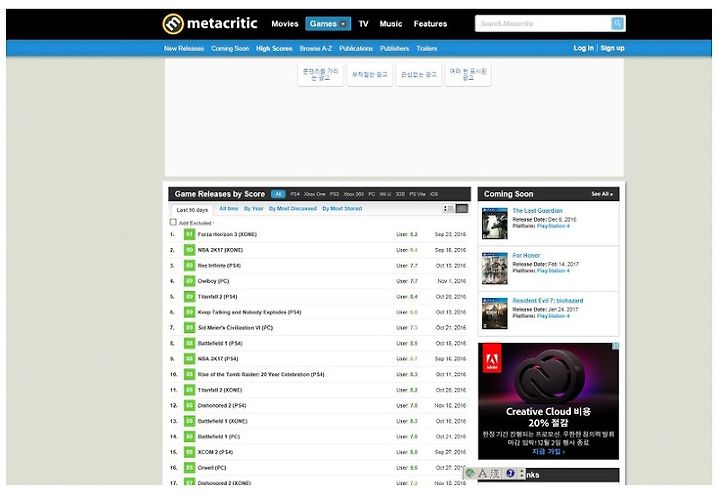
Task: Open the Music menu
Action: 391,24
